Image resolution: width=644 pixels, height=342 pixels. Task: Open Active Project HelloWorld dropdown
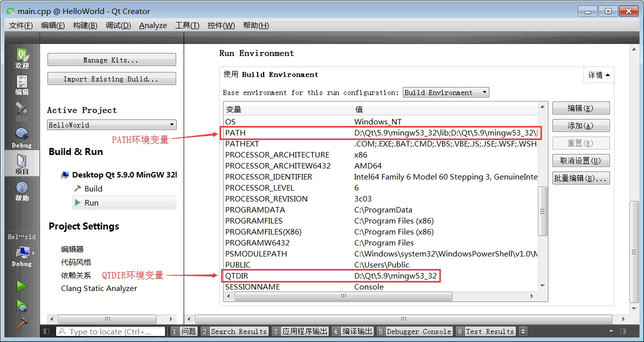(x=112, y=125)
